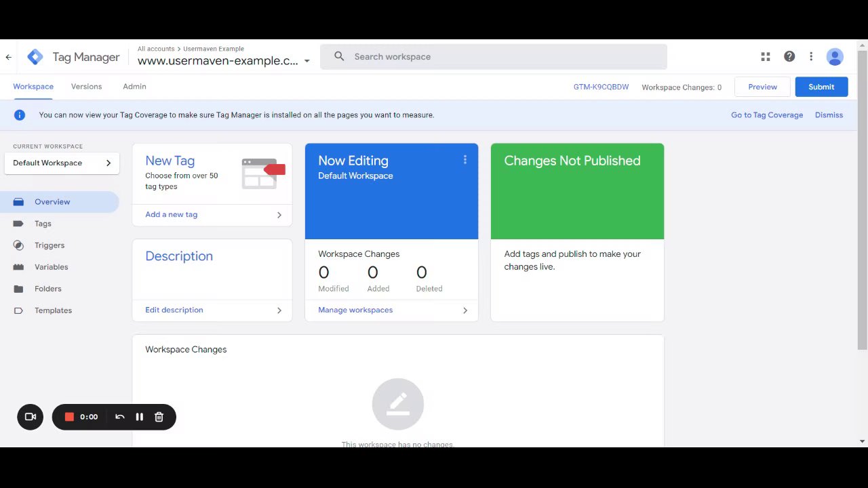Click the Templates outline icon in sidebar

click(18, 310)
